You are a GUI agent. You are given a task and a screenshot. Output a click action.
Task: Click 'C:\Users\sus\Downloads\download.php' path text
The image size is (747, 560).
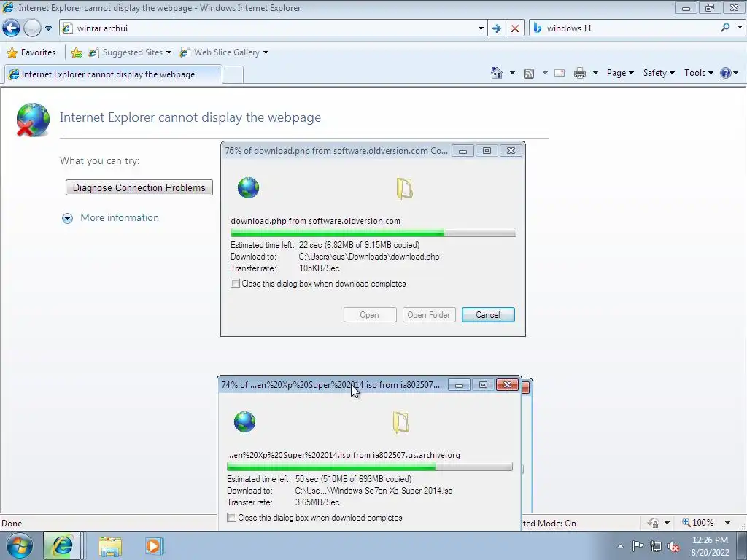coord(368,257)
